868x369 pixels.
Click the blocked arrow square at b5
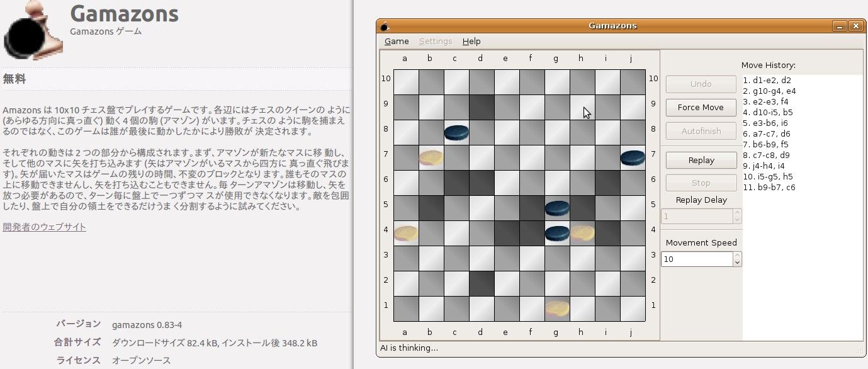pyautogui.click(x=431, y=208)
